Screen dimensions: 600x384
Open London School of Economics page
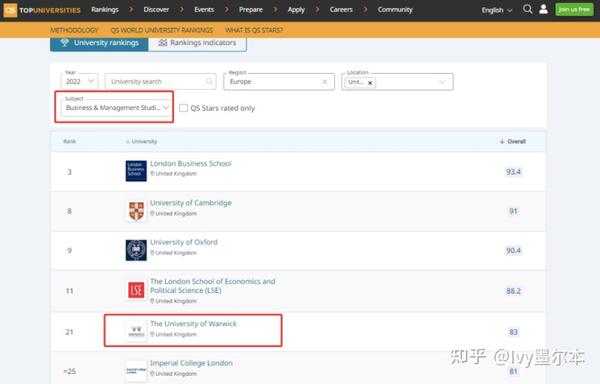coord(212,286)
